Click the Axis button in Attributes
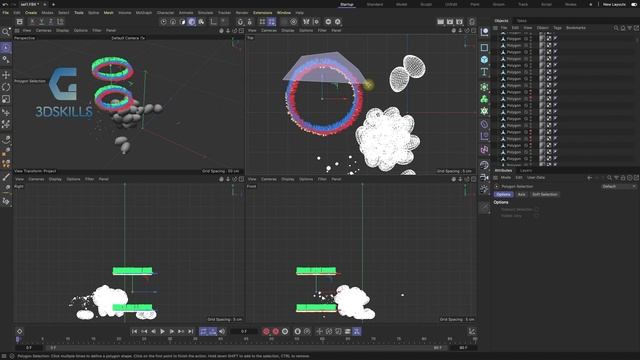 tap(521, 194)
